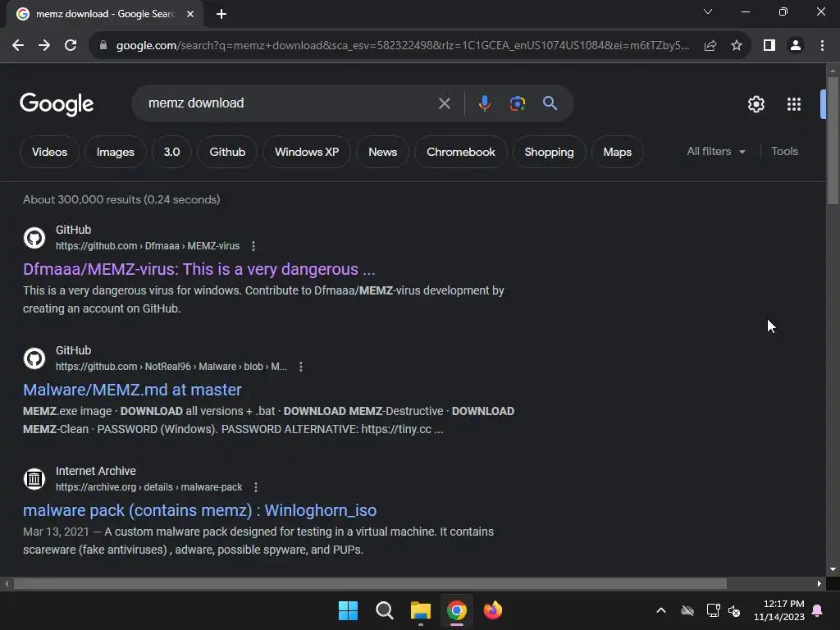The height and width of the screenshot is (630, 840).
Task: Open the Google apps grid
Action: coord(794,104)
